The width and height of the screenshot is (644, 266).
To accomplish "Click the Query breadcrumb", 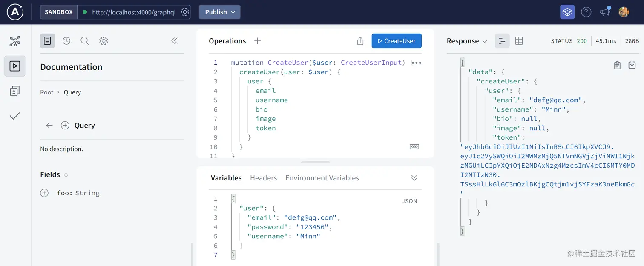I will click(72, 92).
